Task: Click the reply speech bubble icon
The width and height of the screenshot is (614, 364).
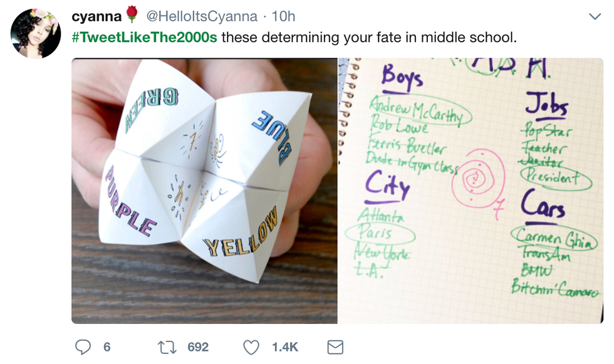Action: coord(83,346)
